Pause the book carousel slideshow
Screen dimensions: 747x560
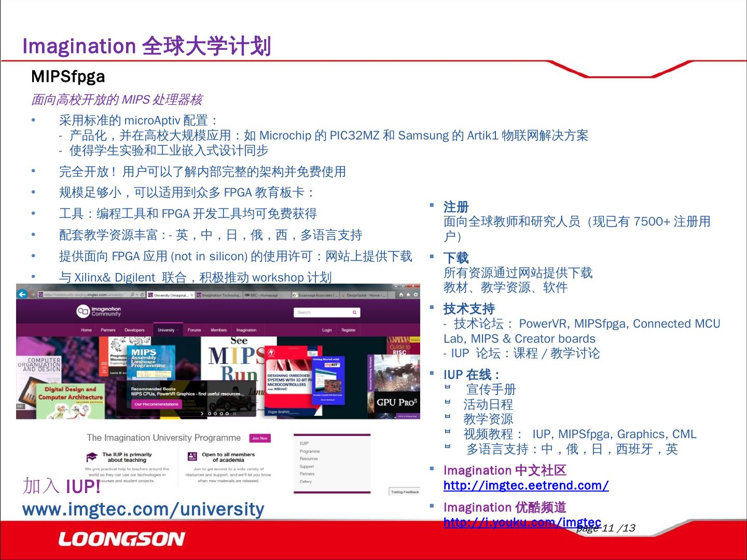tap(234, 414)
